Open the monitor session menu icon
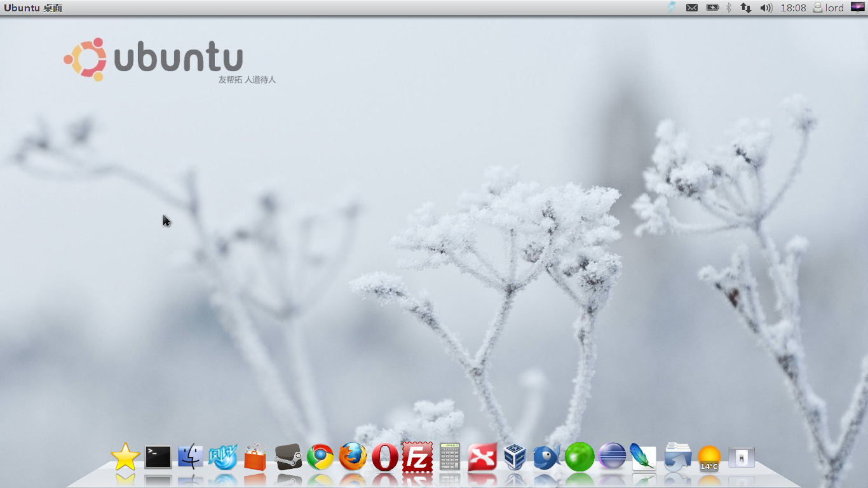Viewport: 868px width, 488px height. coord(858,8)
